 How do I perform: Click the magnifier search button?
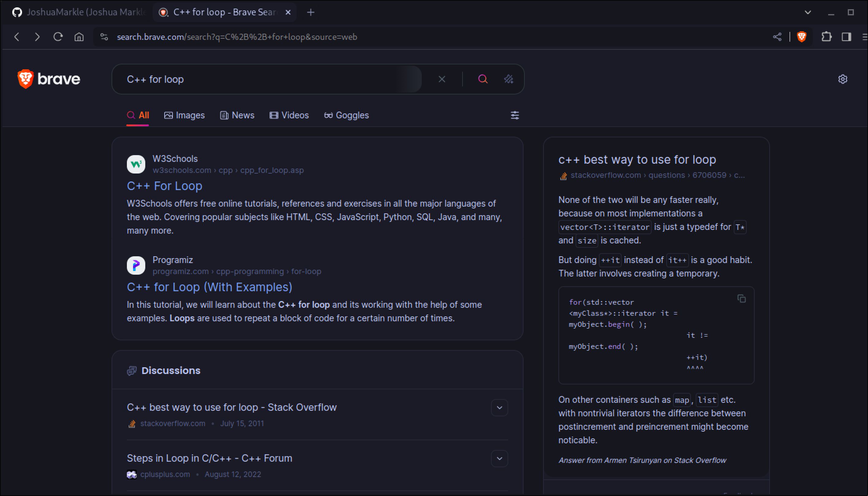tap(482, 79)
